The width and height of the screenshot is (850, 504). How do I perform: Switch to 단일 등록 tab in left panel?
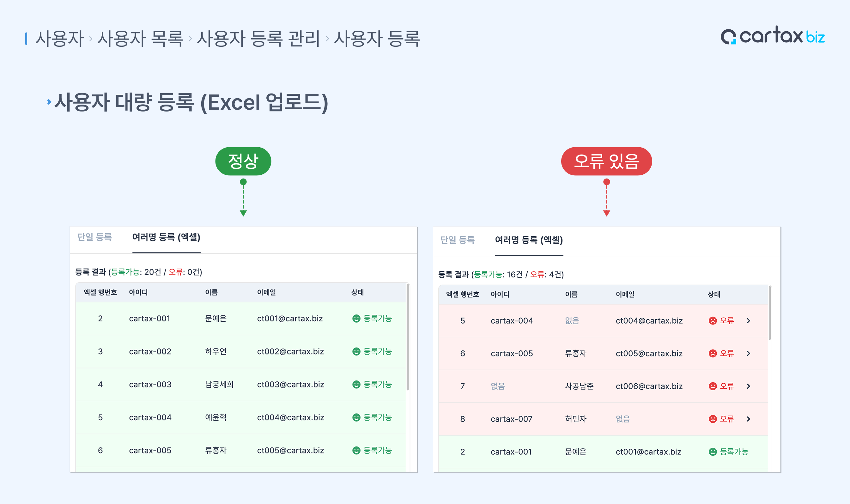click(94, 237)
